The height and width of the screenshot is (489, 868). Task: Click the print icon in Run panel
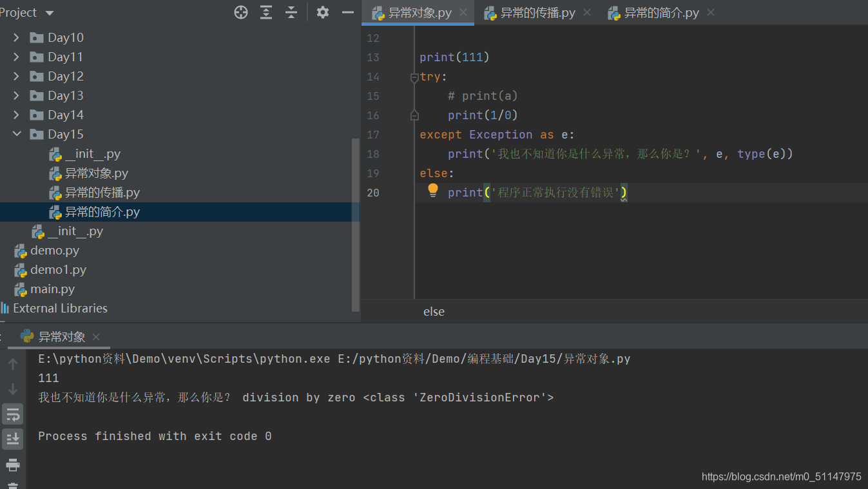tap(12, 465)
